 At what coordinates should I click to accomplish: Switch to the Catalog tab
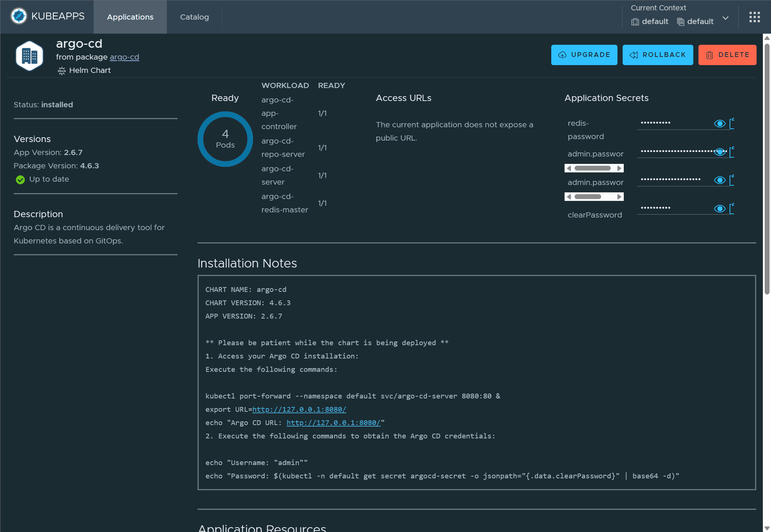tap(194, 17)
